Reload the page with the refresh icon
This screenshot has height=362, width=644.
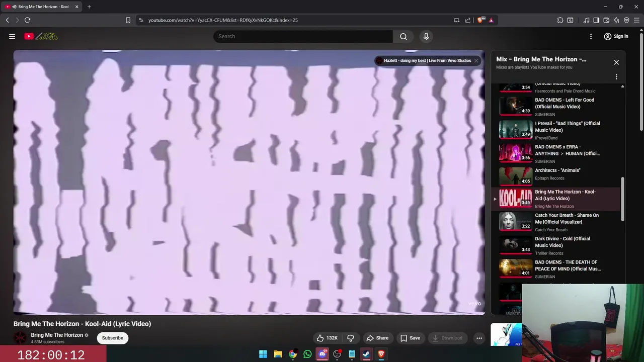pos(27,20)
